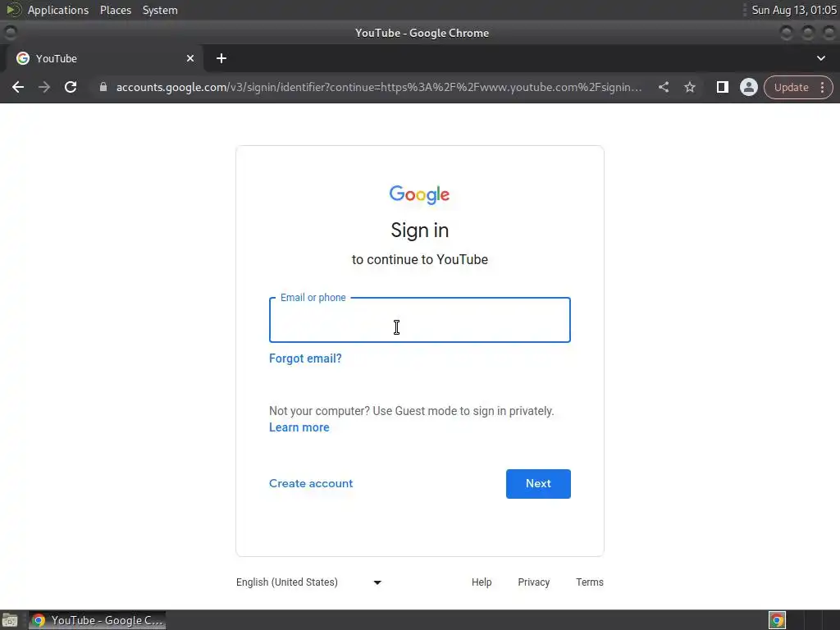Click the menu logo icon beside Applications
This screenshot has width=840, height=630.
(13, 10)
